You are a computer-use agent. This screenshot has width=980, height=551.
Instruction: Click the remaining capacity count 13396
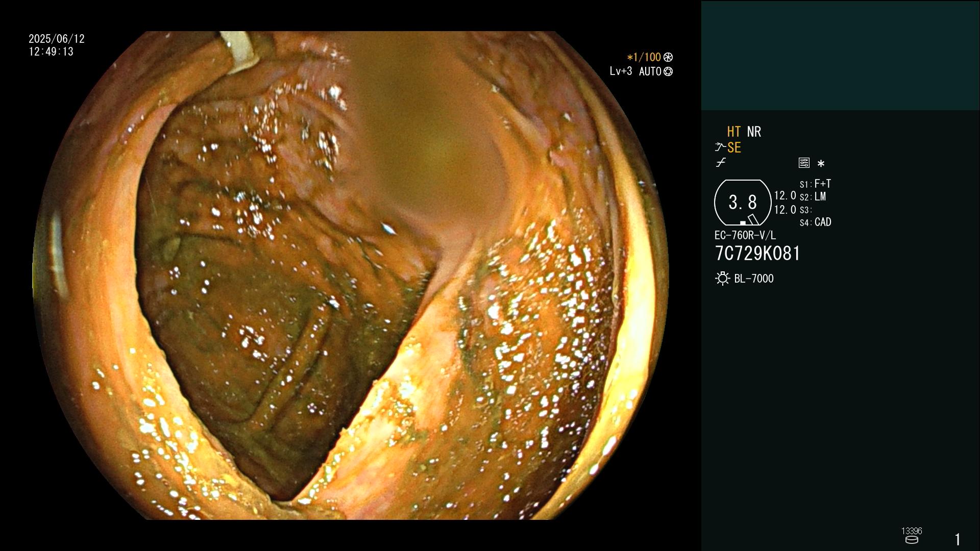912,531
